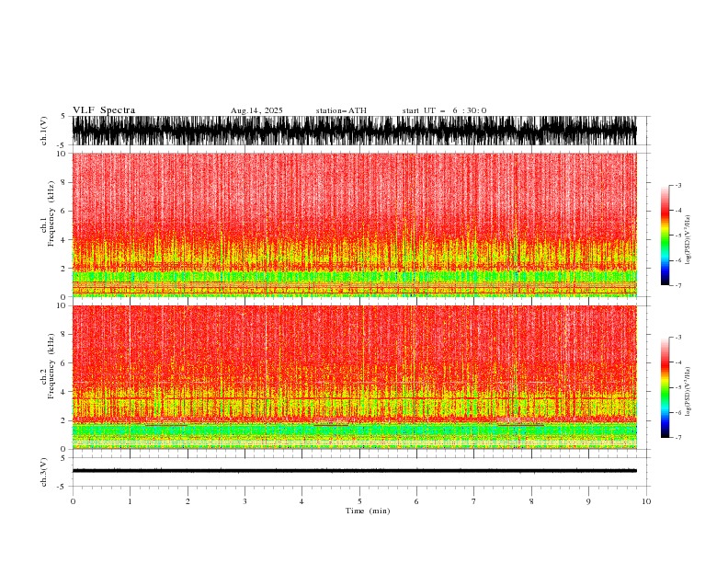Image resolution: width=728 pixels, height=563 pixels.
Task: Click time axis tick label "6"
Action: [416, 501]
